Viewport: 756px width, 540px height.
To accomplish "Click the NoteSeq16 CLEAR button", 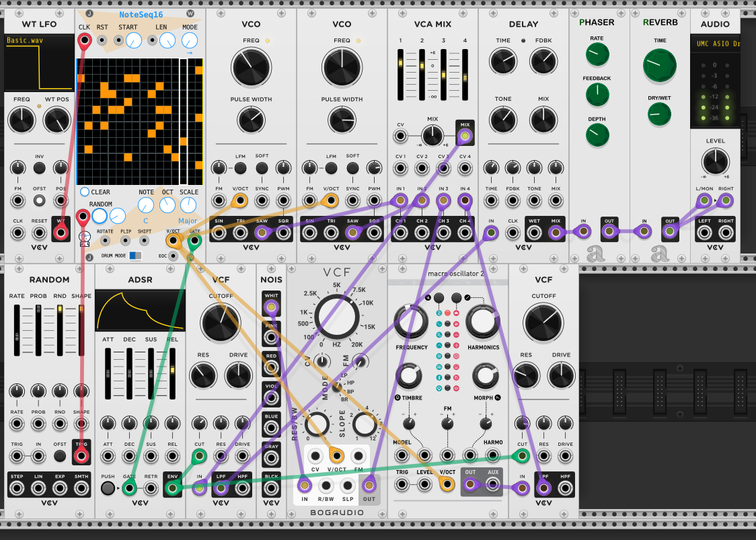I will [85, 192].
